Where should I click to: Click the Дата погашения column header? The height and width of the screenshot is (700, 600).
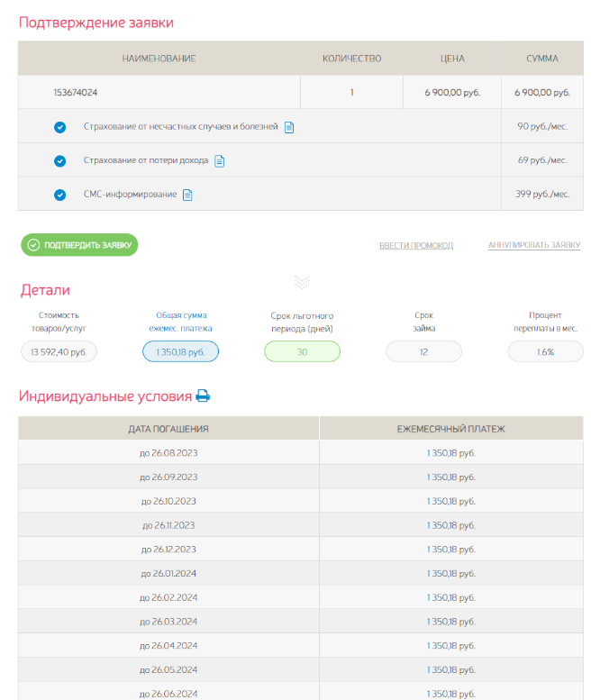168,429
